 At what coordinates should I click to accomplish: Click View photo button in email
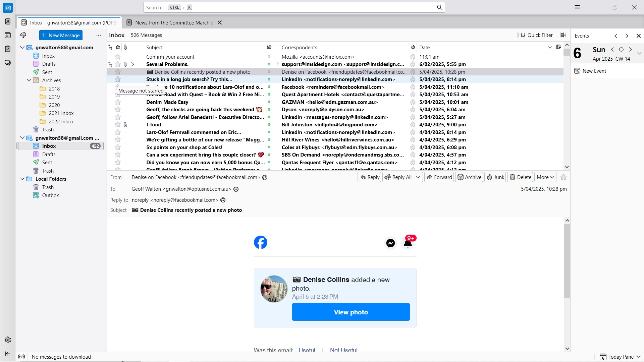(x=351, y=312)
